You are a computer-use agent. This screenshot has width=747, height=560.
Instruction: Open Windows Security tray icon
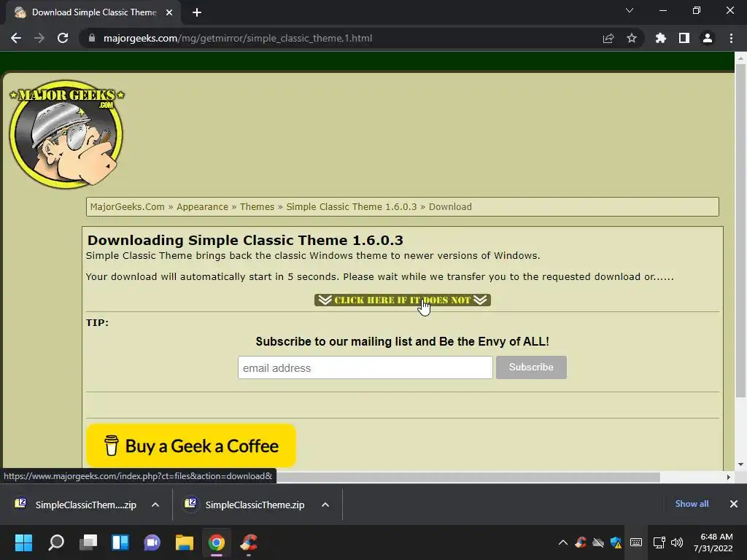click(616, 542)
